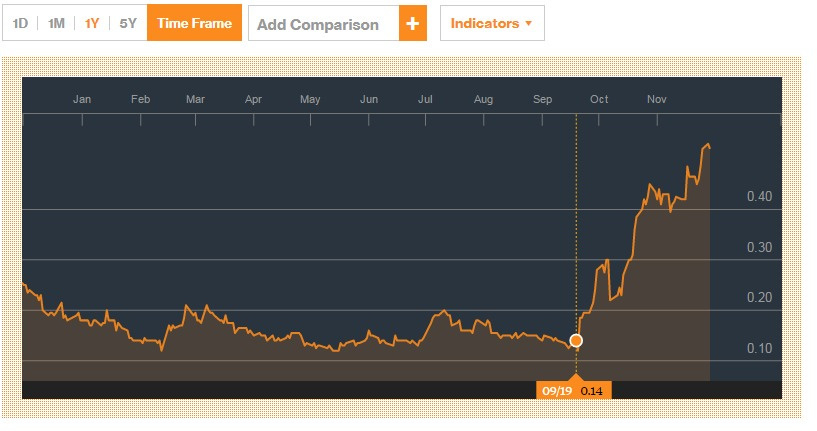The height and width of the screenshot is (431, 817).
Task: Click the orange plus button beside Add Comparison
Action: (413, 23)
